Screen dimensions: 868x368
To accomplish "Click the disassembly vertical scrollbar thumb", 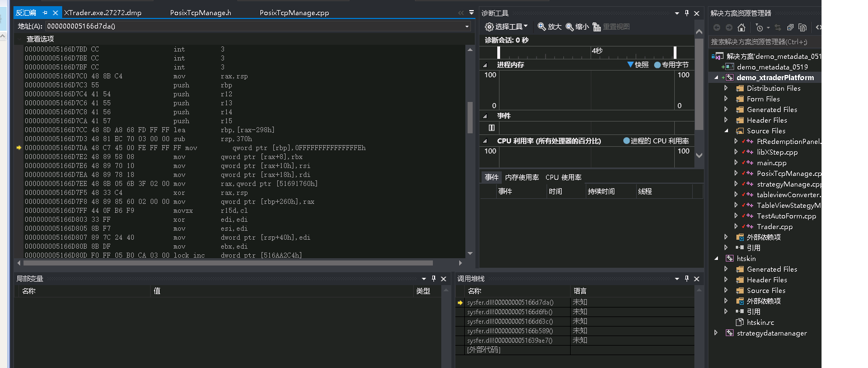I will (470, 117).
